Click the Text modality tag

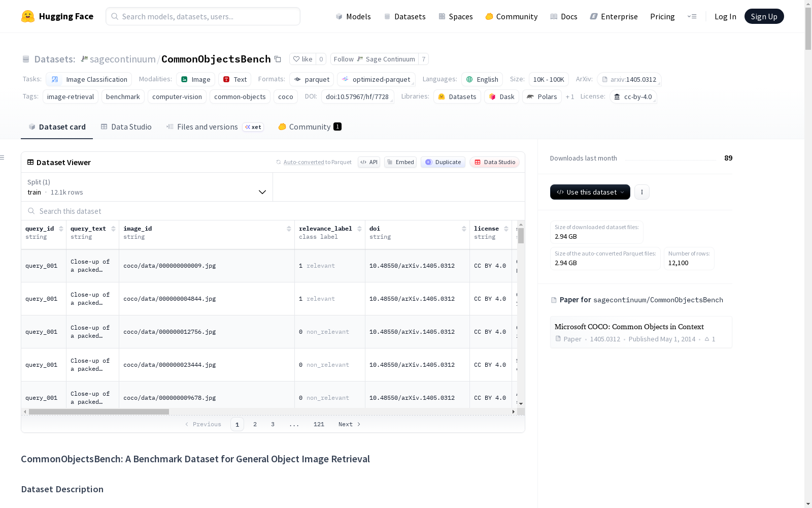pos(235,79)
